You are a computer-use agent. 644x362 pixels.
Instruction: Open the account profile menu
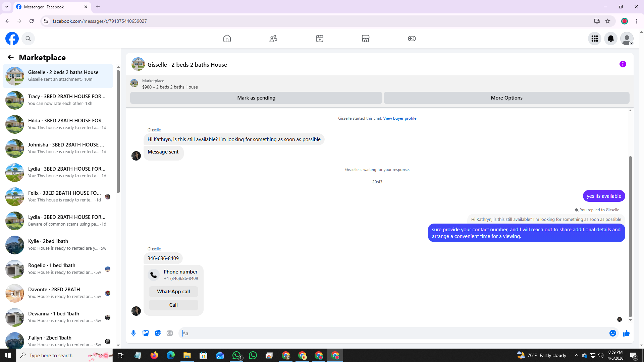point(627,39)
